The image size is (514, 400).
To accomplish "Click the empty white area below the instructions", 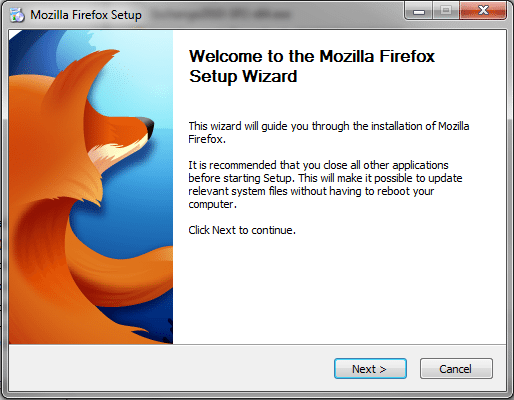I will point(339,290).
